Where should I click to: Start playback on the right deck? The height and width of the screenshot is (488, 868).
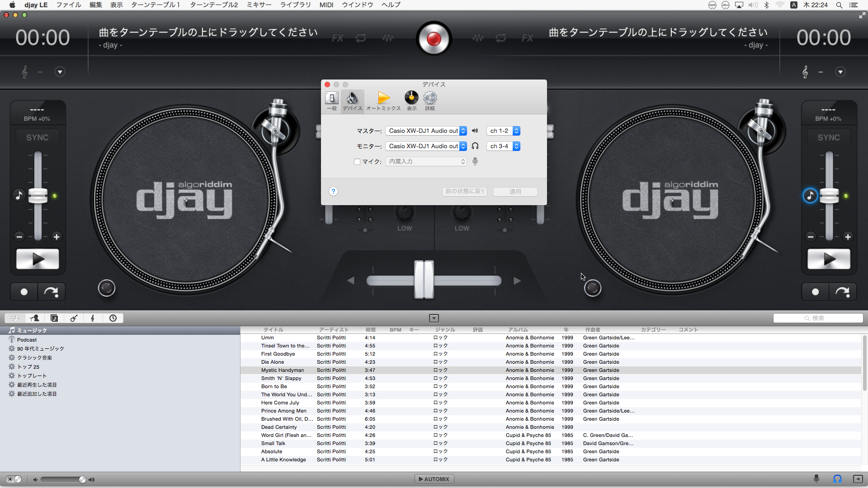tap(829, 259)
